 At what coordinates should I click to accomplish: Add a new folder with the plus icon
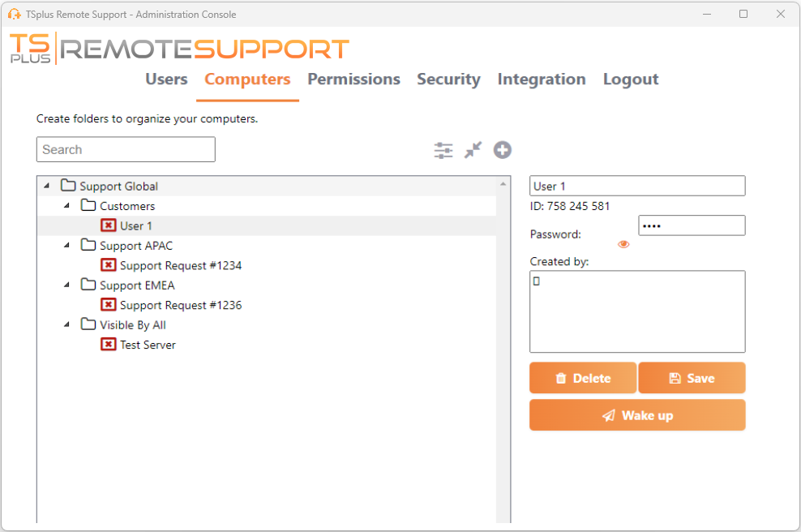click(x=502, y=150)
